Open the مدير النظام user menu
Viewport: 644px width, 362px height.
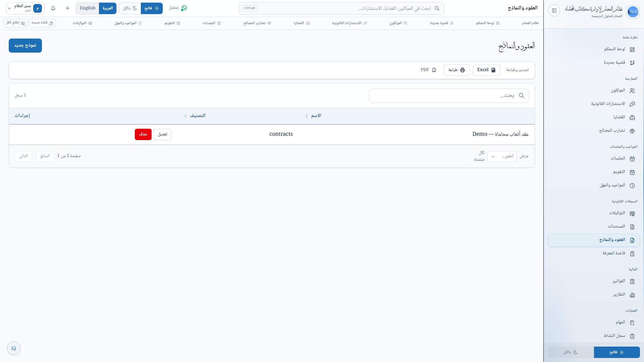(25, 8)
